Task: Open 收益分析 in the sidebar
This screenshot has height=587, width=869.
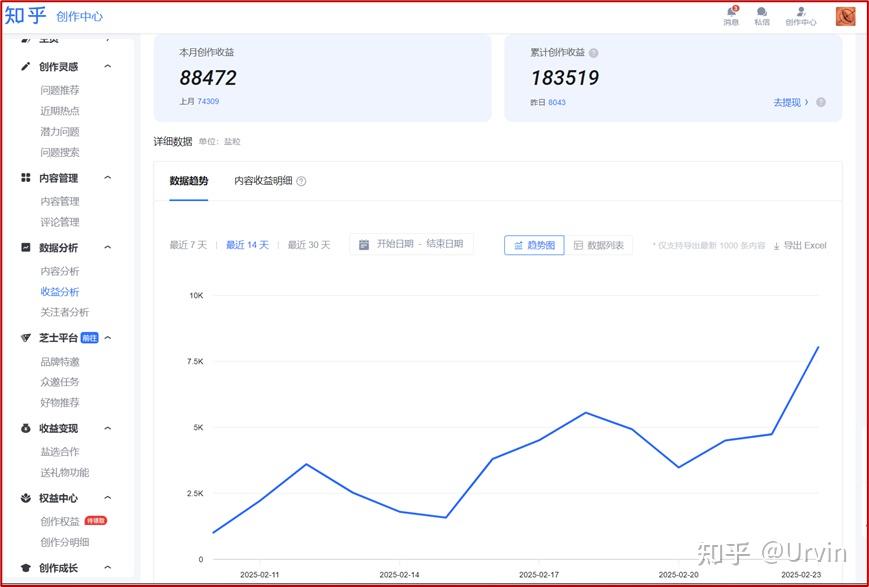Action: [x=60, y=292]
